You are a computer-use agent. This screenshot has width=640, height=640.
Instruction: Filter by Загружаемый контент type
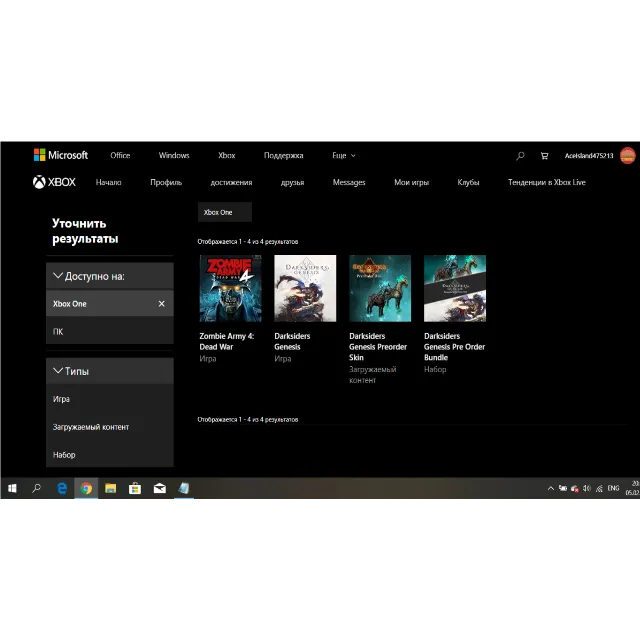[110, 427]
